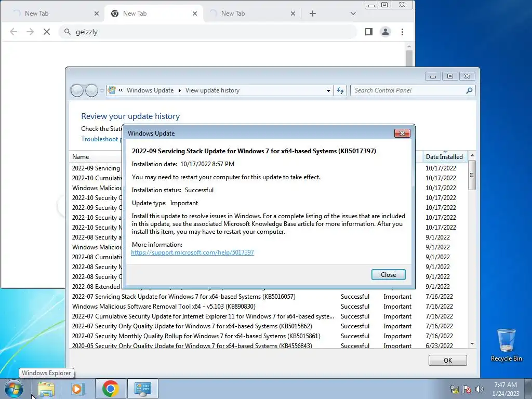This screenshot has height=399, width=532.
Task: Select 2022-07 Security Only Quality Update KB5015862
Action: pyautogui.click(x=268, y=326)
